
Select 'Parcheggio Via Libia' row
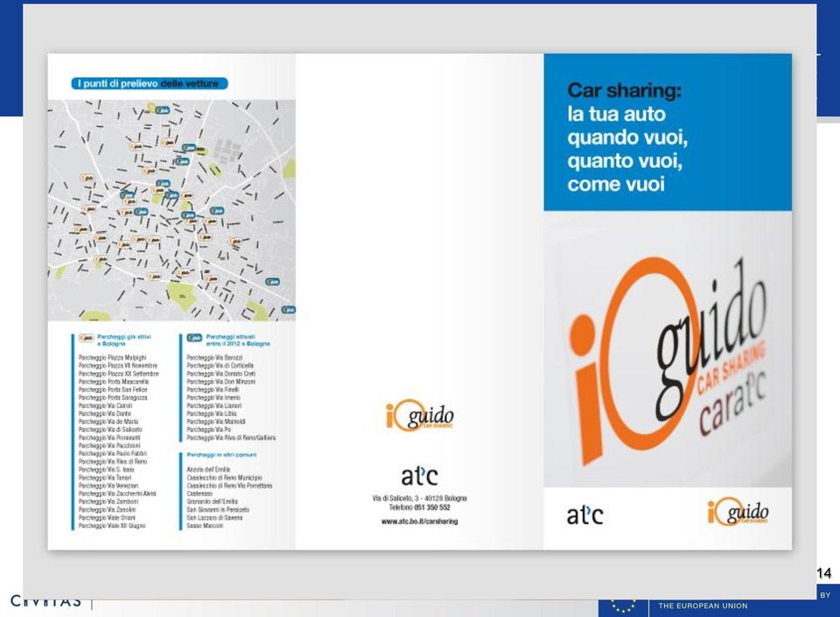[x=212, y=413]
